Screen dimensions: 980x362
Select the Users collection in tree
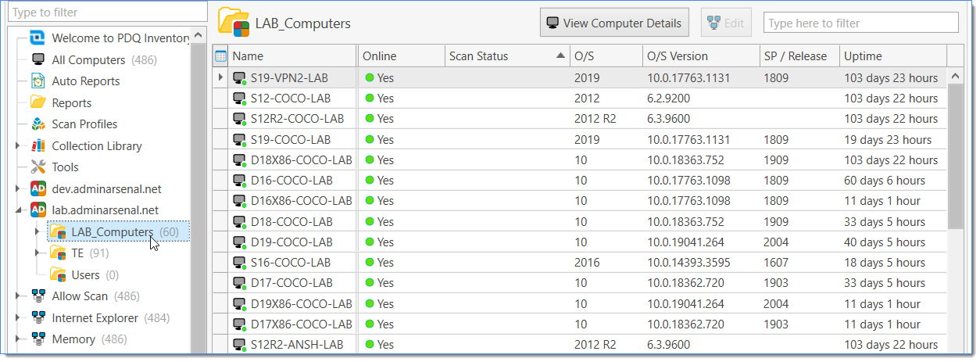tap(85, 275)
